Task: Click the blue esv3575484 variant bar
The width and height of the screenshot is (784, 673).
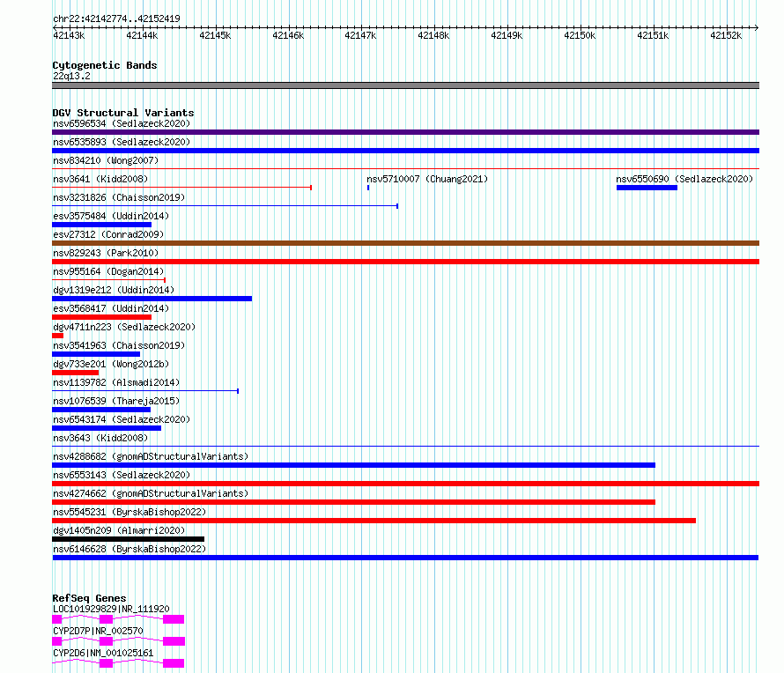Action: click(x=101, y=225)
